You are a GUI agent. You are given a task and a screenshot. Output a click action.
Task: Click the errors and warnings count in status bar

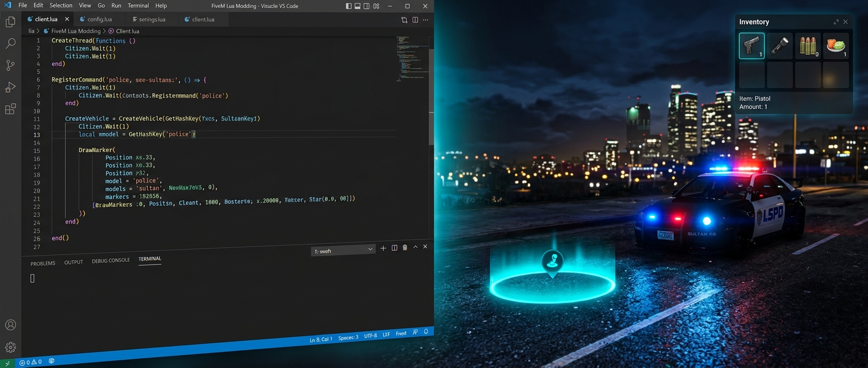coord(31,363)
